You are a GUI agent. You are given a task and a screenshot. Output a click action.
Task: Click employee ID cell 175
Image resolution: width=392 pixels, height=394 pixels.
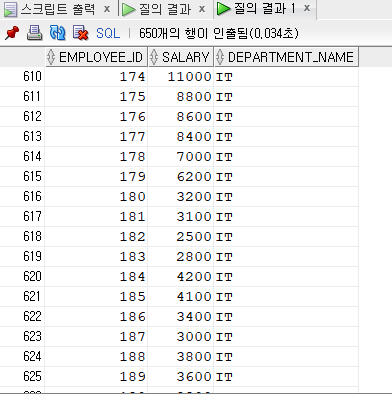[96, 97]
